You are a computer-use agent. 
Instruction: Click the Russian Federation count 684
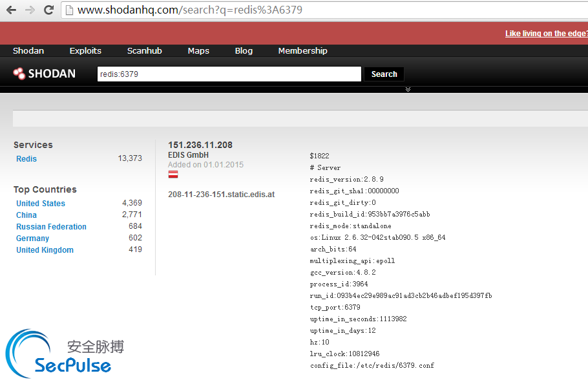point(136,226)
